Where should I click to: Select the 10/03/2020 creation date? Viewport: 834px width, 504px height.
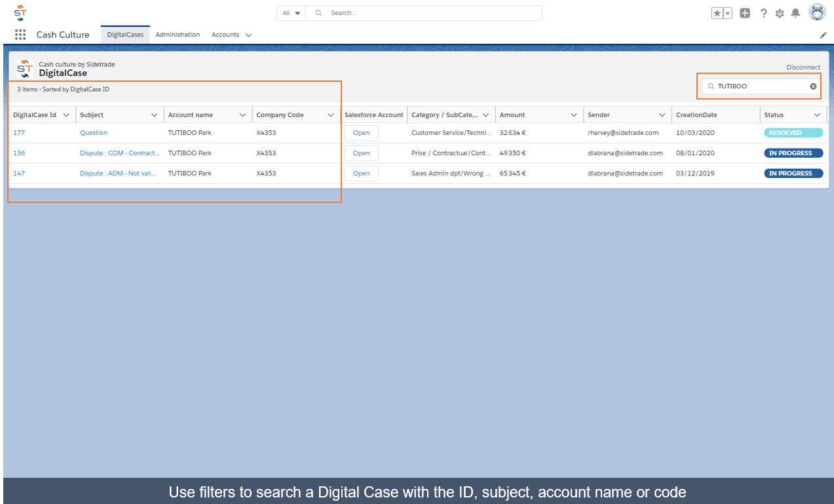[695, 133]
